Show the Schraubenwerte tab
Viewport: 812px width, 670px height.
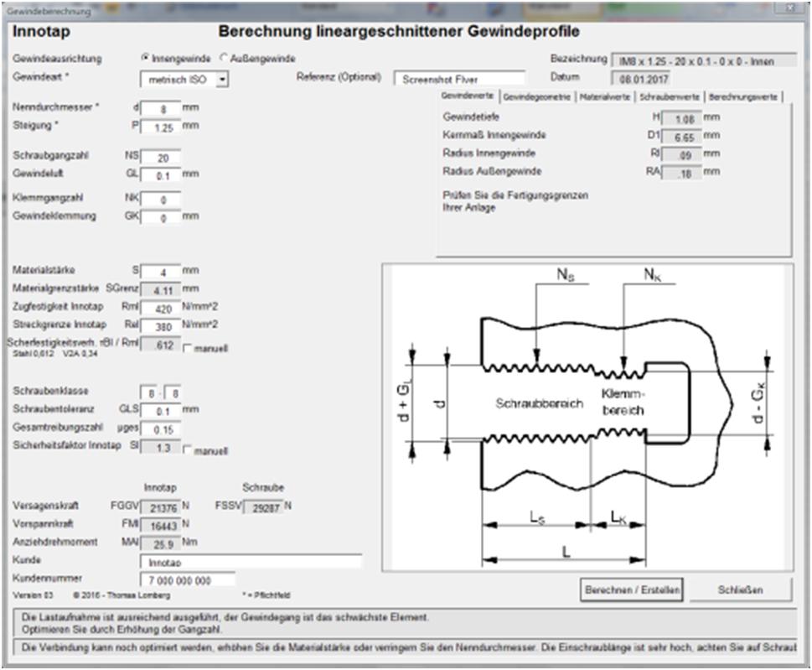pos(669,97)
